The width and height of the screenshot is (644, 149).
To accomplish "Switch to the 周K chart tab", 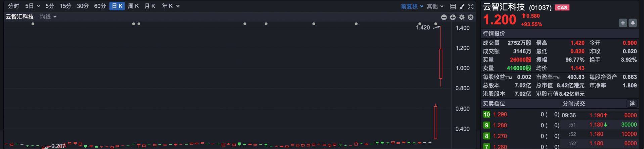I will (x=133, y=6).
